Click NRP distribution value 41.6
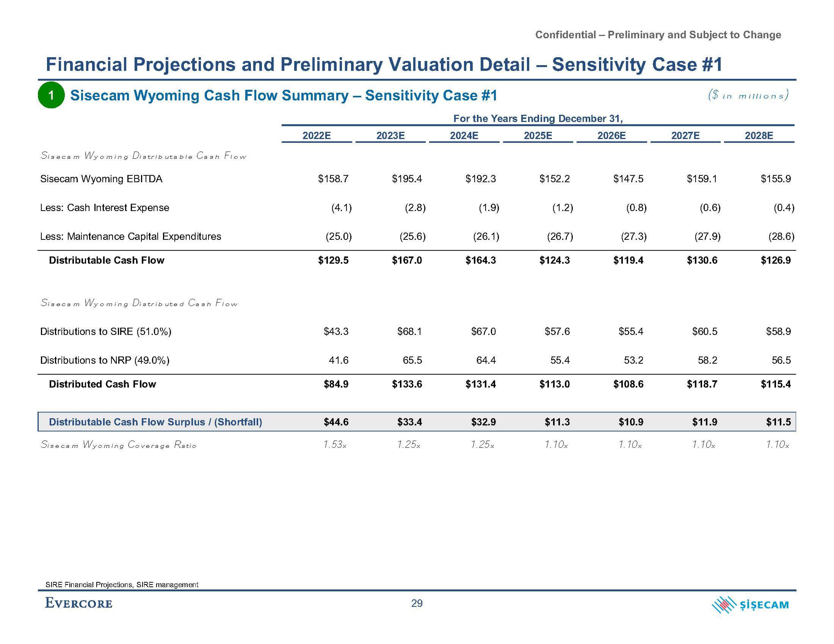Screen dimensions: 834x644 (339, 360)
